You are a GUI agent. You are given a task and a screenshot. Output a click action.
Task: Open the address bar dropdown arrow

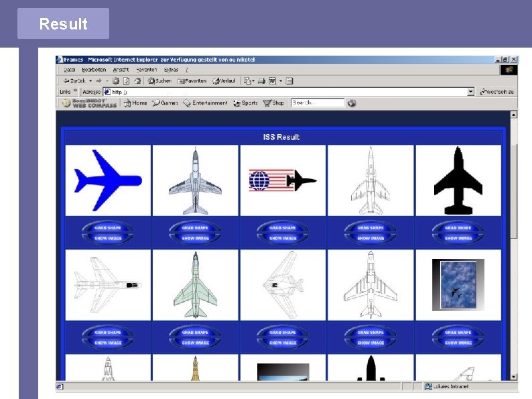(x=470, y=92)
